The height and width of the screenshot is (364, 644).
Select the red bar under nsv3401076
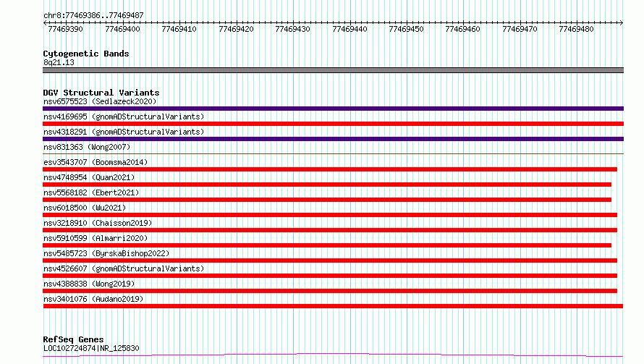(333, 306)
